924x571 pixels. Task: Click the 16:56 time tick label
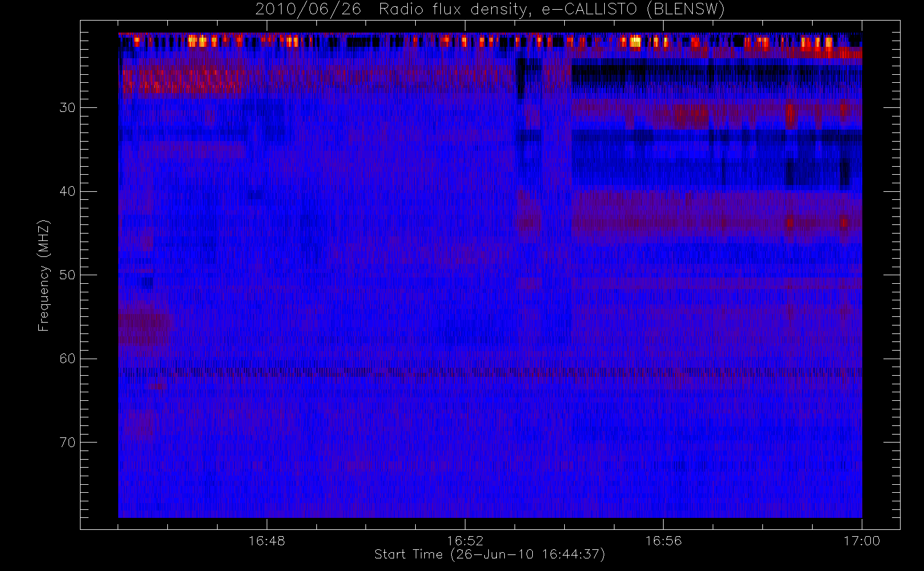664,541
